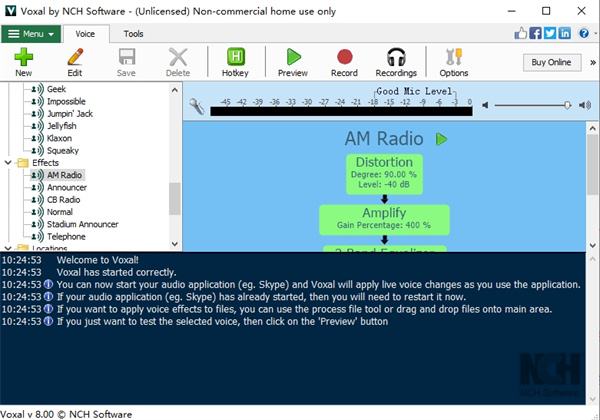Click 'Voxal has started correctly.' log entry
Screen dimensions: 600x420
pos(116,272)
